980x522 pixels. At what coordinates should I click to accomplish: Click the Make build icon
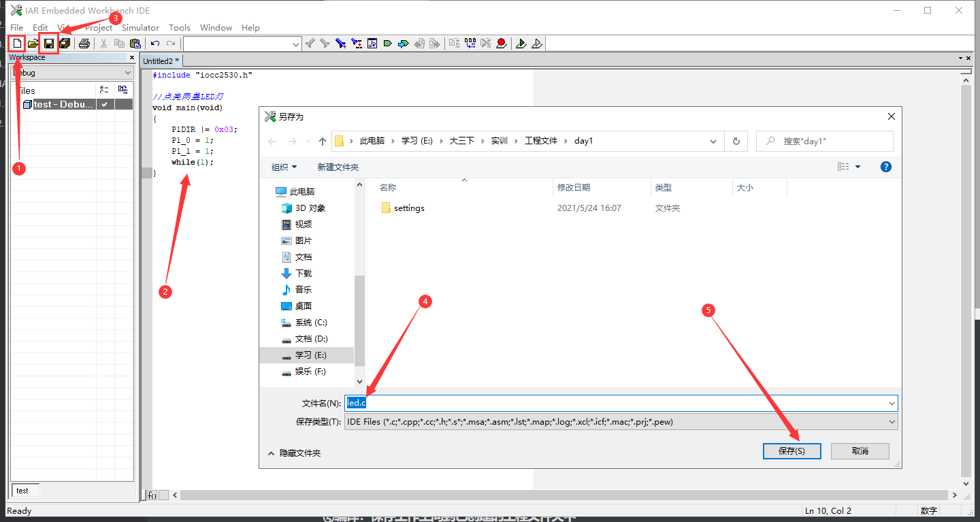[470, 44]
